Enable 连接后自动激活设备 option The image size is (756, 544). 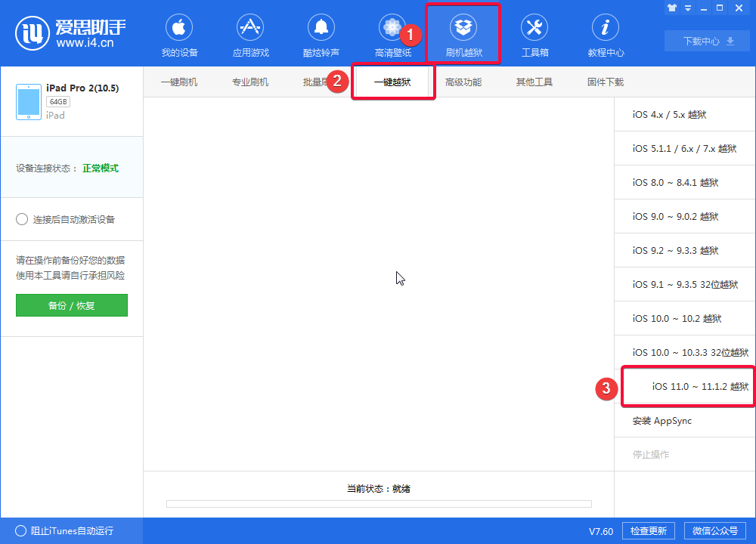pyautogui.click(x=23, y=219)
